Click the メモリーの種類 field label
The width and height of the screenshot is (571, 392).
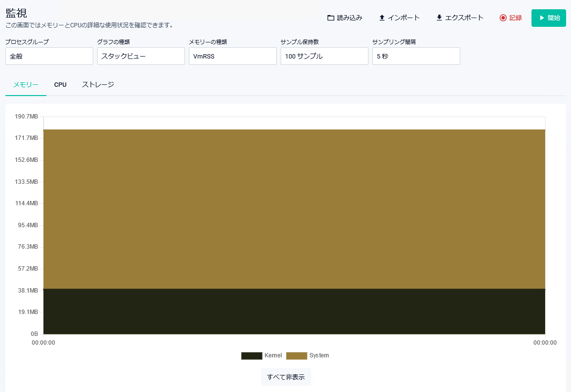tap(208, 42)
